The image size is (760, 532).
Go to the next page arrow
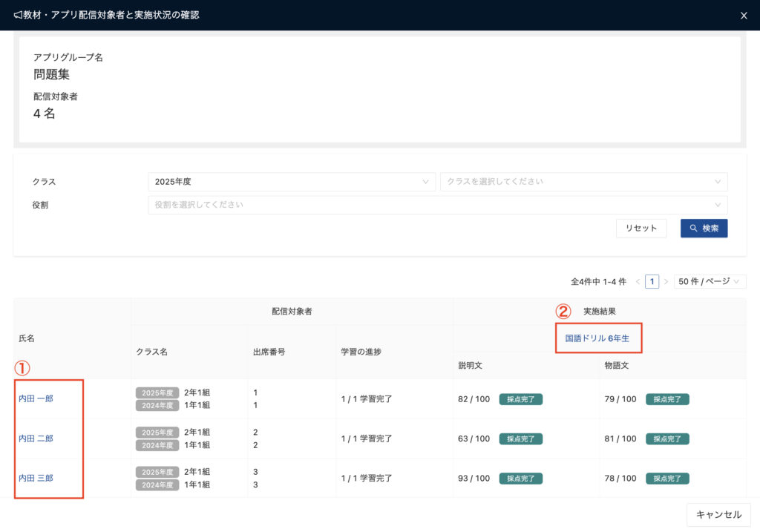(666, 282)
